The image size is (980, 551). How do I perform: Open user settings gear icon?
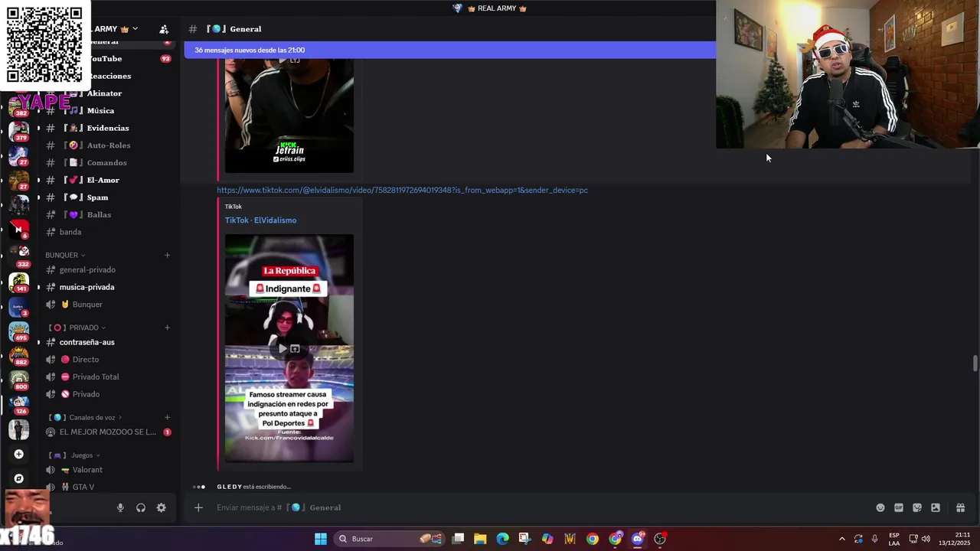coord(161,507)
